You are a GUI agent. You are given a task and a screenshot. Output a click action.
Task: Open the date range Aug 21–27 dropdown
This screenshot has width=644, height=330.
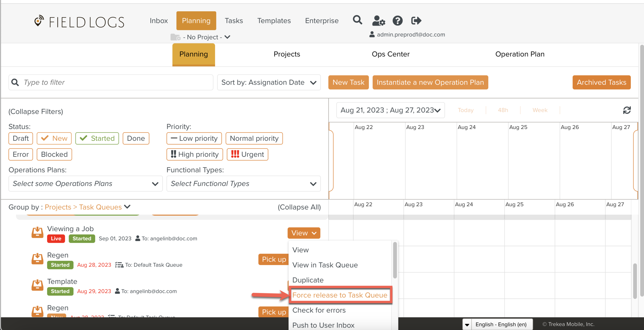390,110
